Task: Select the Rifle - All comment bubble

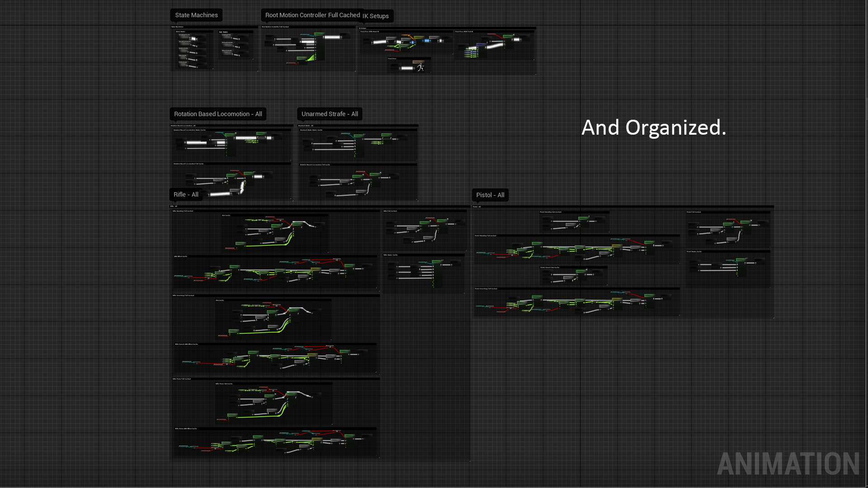Action: [x=186, y=194]
